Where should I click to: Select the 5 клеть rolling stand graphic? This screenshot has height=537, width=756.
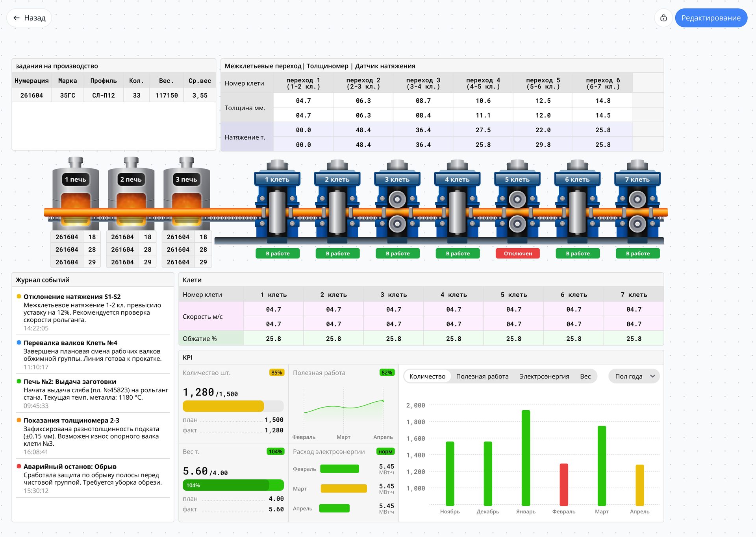(x=517, y=201)
